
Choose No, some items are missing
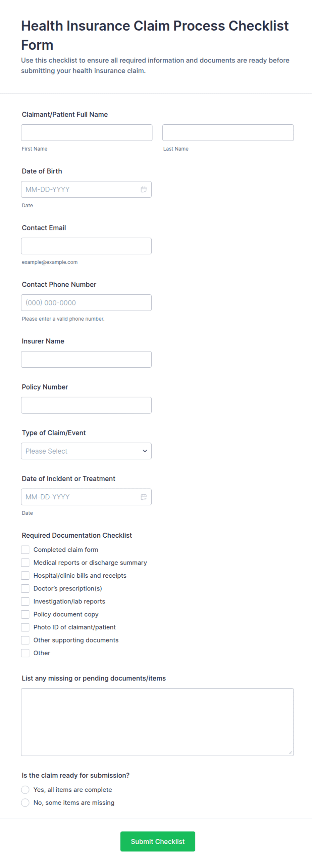[25, 802]
